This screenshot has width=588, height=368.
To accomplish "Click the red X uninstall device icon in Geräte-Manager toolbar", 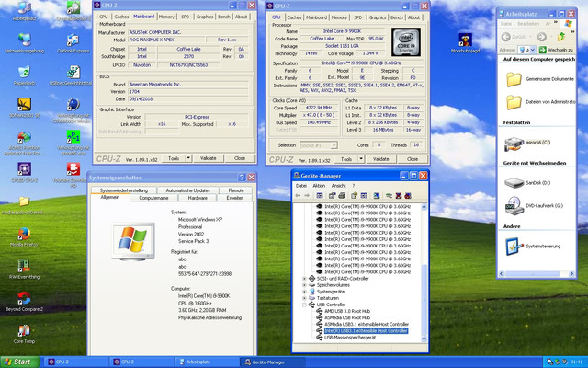I will pos(398,196).
